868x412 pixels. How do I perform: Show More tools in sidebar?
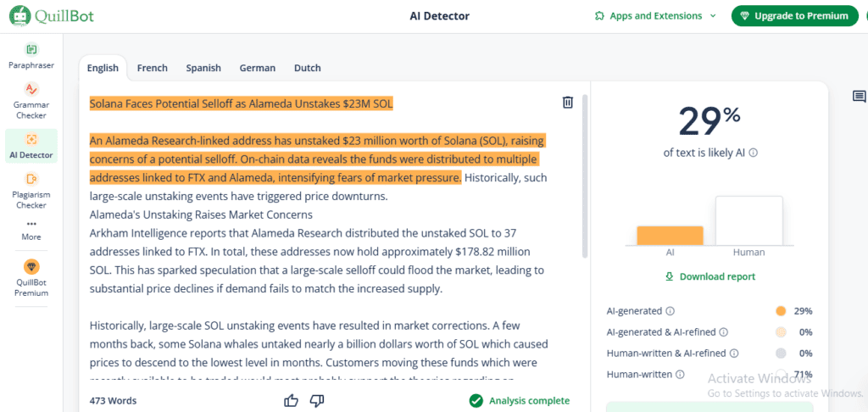tap(31, 231)
